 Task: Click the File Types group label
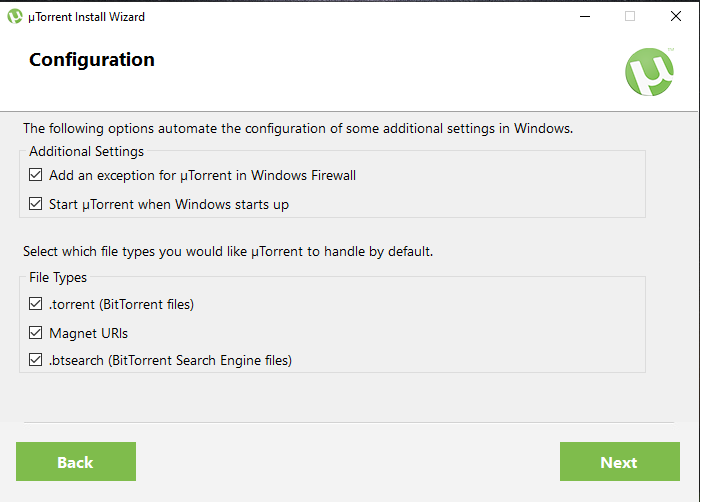[x=58, y=277]
